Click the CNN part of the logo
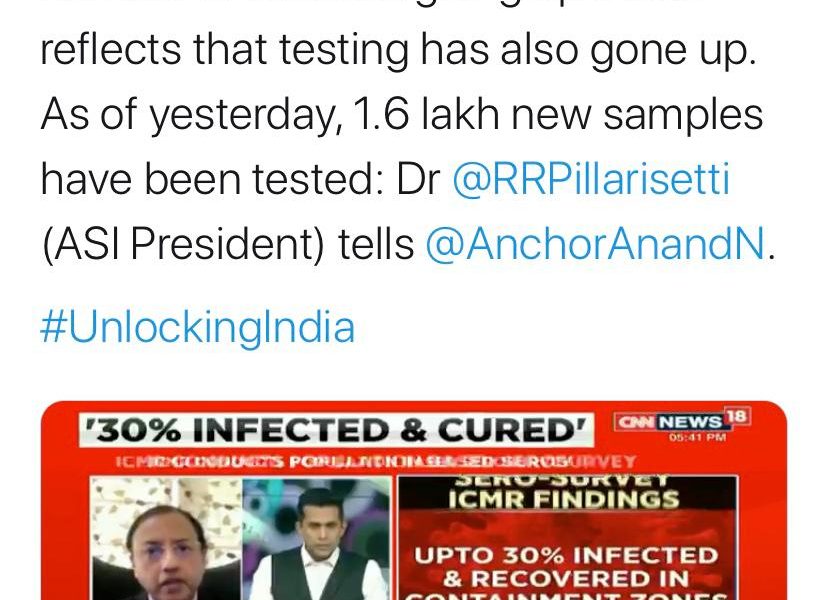The height and width of the screenshot is (600, 827). pyautogui.click(x=636, y=422)
